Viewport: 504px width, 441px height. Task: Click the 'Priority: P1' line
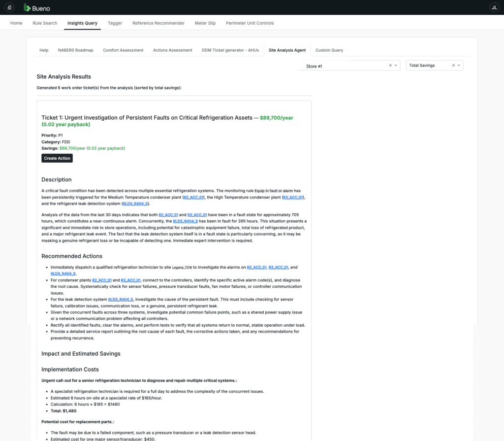(52, 136)
